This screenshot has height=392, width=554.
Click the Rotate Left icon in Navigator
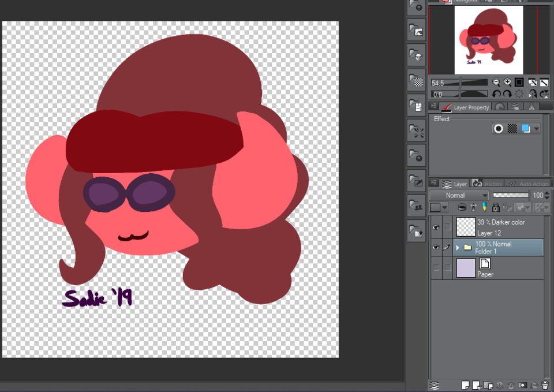point(496,94)
